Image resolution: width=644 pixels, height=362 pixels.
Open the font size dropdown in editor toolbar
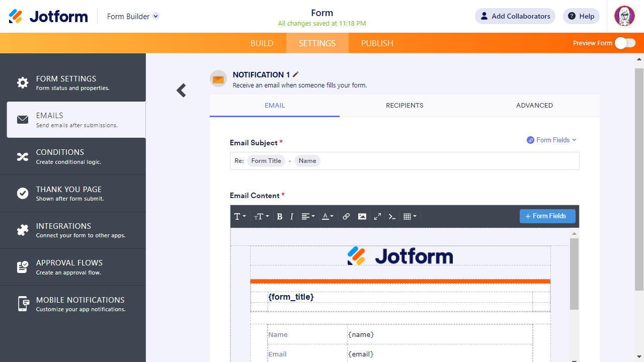pos(261,217)
